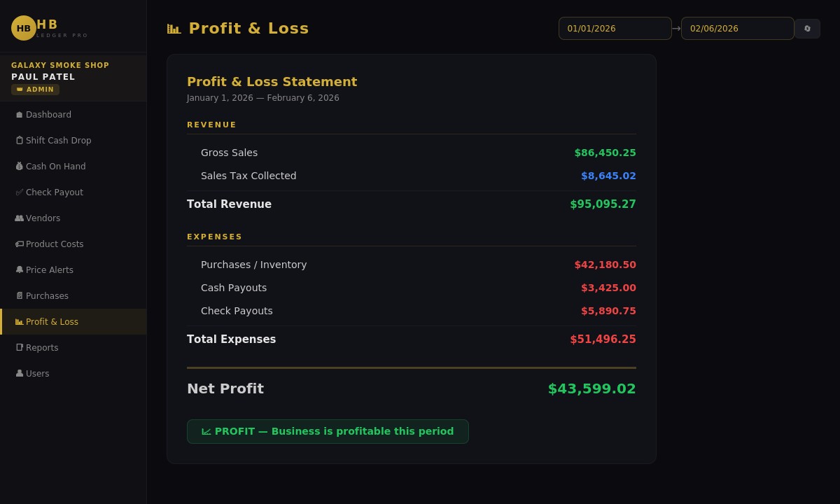This screenshot has width=840, height=504.
Task: Click the Vendors people icon
Action: (20, 218)
